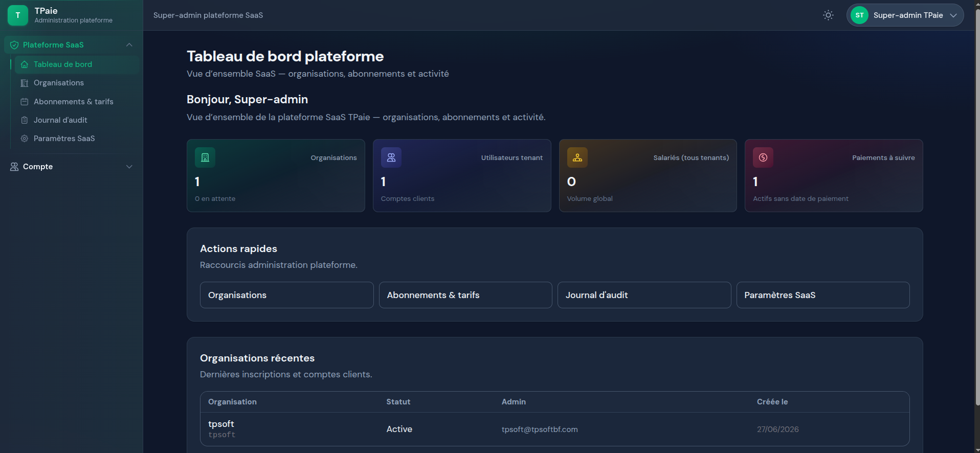
Task: Toggle the light/dark theme sun icon
Action: (828, 15)
